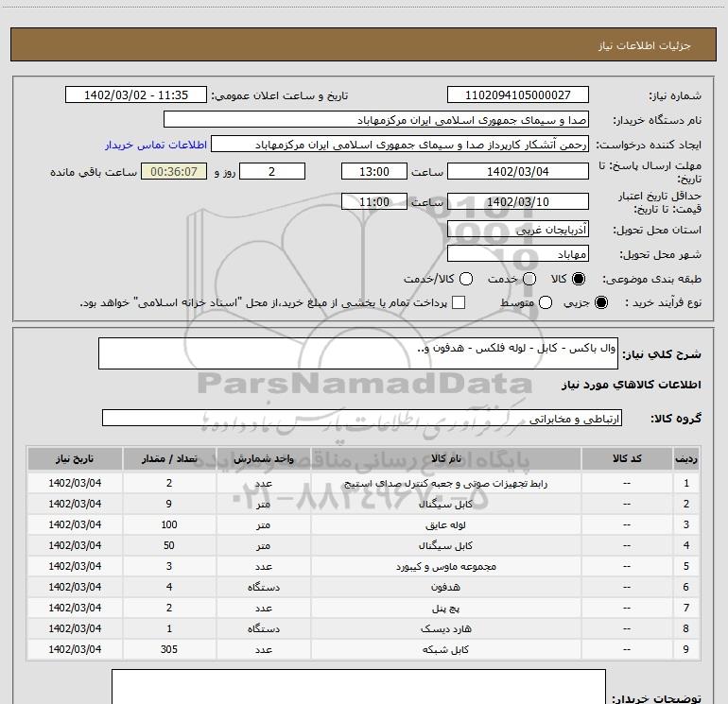
Task: Click the کابل سیگنال name in row 4
Action: pos(445,546)
